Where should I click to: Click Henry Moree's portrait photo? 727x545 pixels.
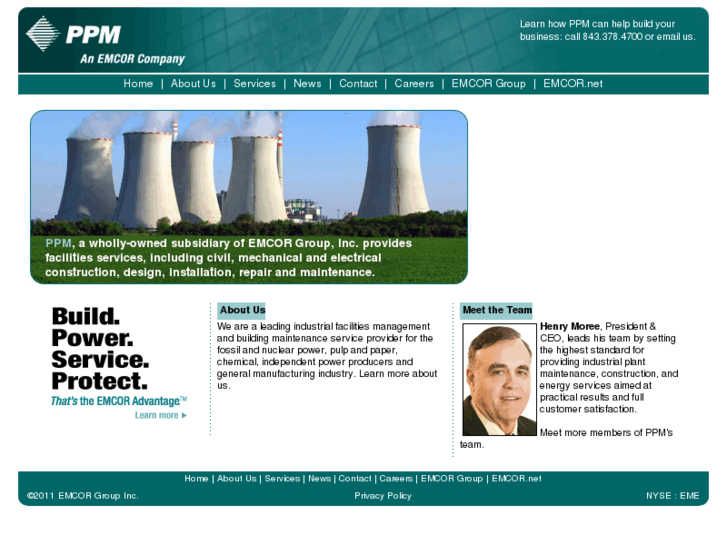pos(499,379)
